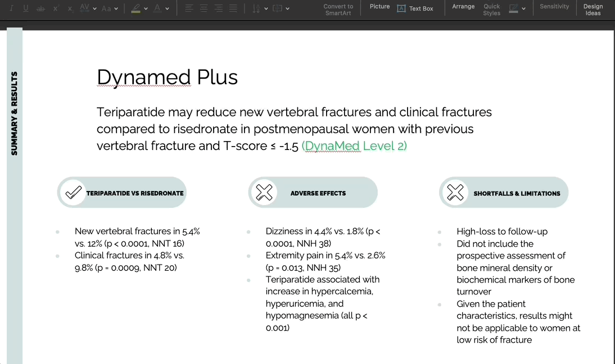Click Convert to SmartArt
615x364 pixels.
click(x=338, y=10)
